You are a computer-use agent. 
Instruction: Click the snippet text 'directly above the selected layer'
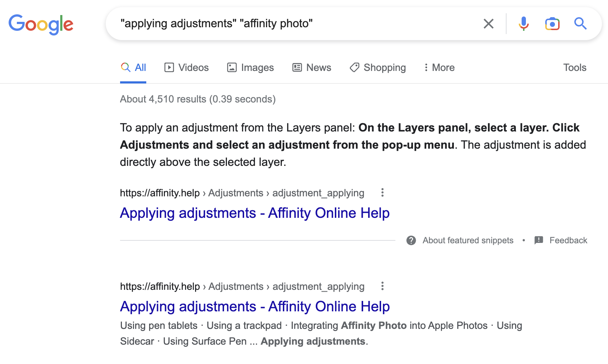(202, 162)
